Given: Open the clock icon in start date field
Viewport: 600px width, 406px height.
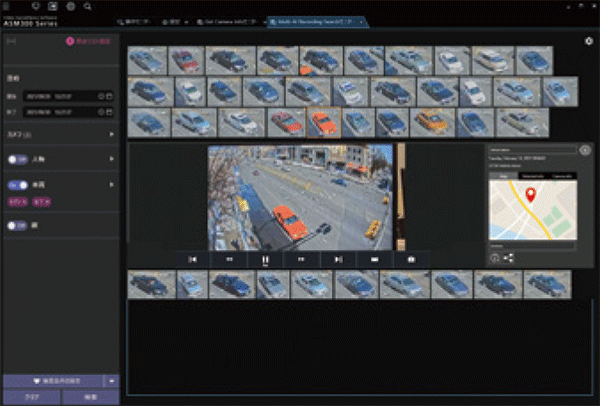Looking at the screenshot, I should 101,96.
